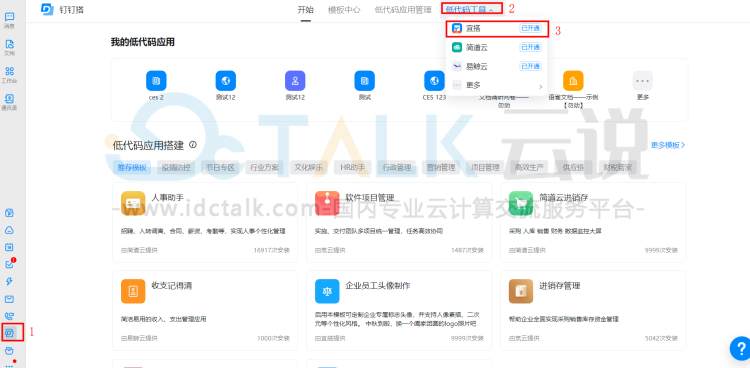Open the calendar icon in sidebar

(9, 247)
